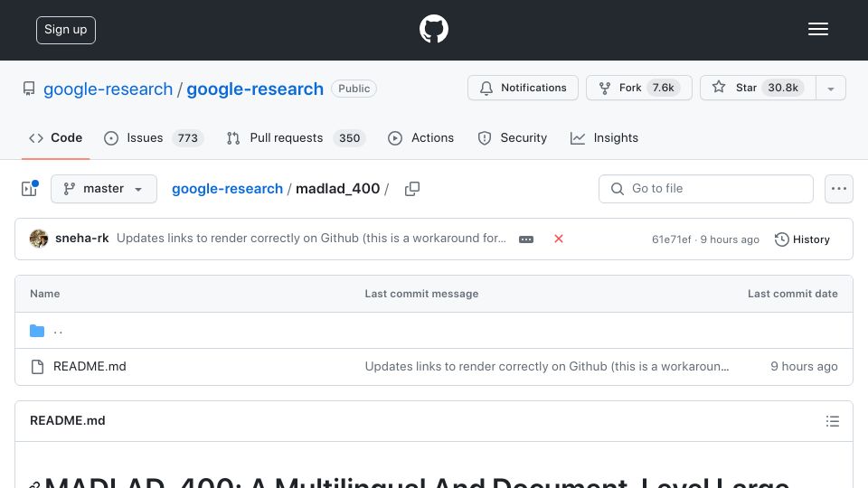Click sneha-rk's avatar image
The image size is (868, 488).
tap(39, 239)
